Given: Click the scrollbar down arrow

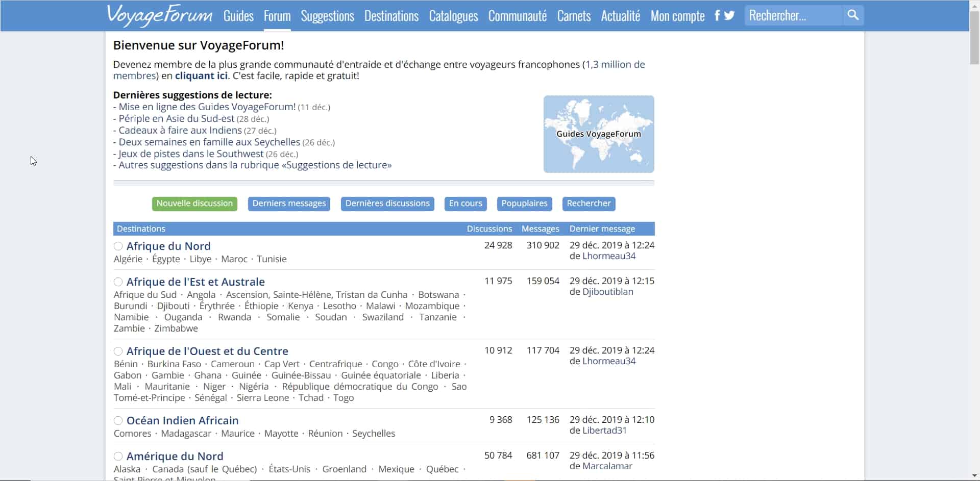Looking at the screenshot, I should [x=974, y=476].
